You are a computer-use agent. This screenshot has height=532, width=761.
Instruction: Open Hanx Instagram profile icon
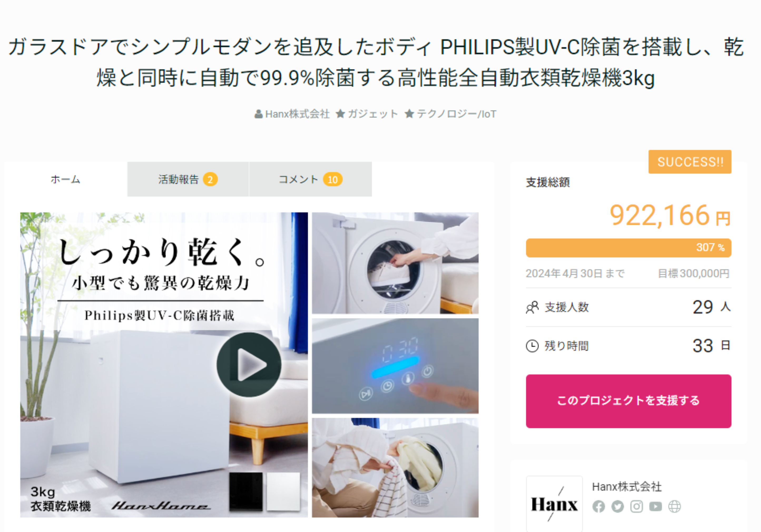tap(636, 506)
